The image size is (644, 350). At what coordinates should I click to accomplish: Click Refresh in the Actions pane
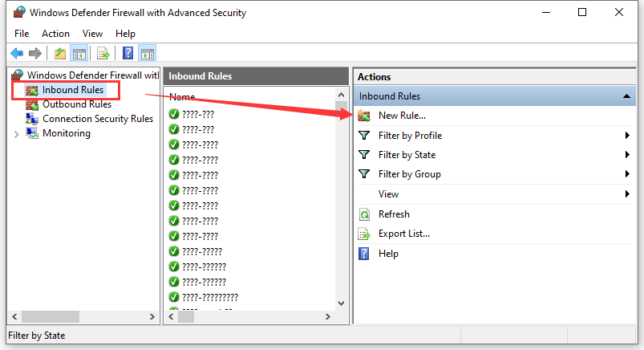(394, 214)
